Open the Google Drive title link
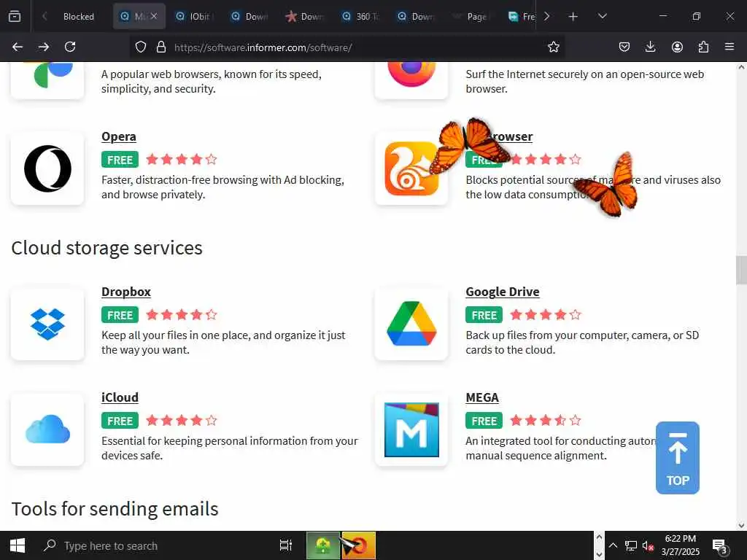 click(x=503, y=292)
